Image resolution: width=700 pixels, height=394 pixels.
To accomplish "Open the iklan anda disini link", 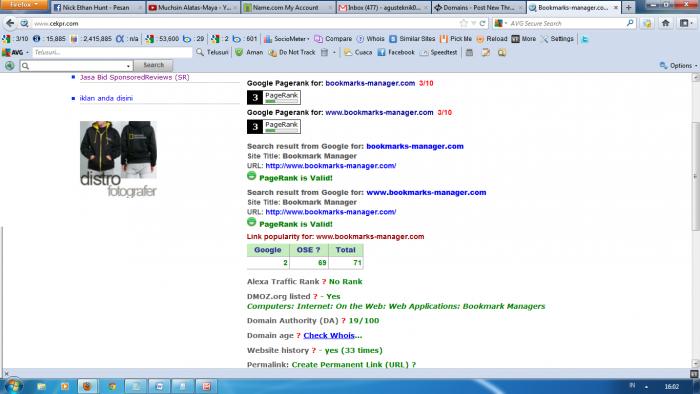I will pos(106,98).
